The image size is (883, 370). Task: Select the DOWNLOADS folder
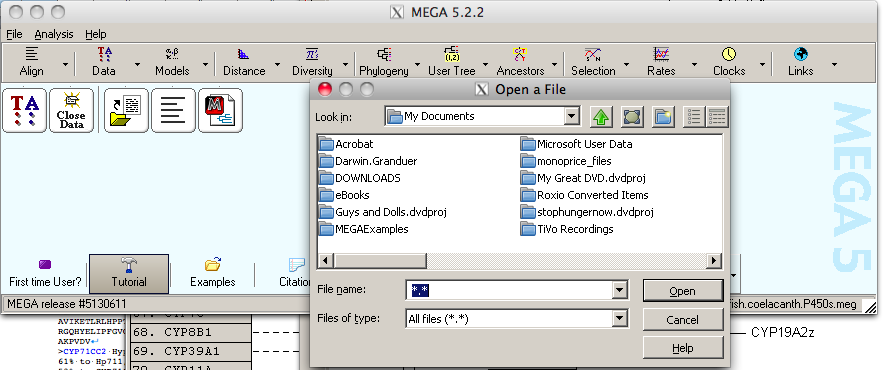tap(360, 178)
